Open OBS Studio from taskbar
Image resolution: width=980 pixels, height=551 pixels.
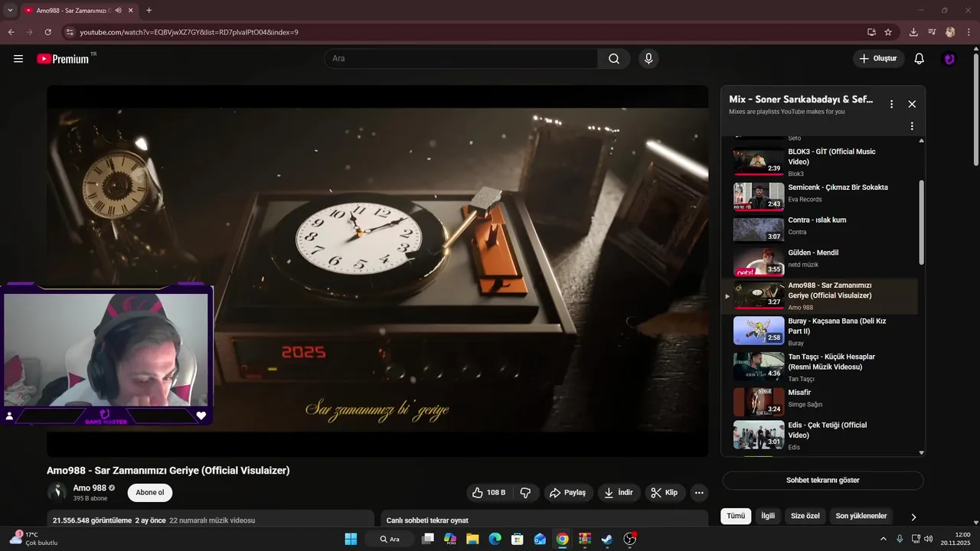(x=629, y=539)
